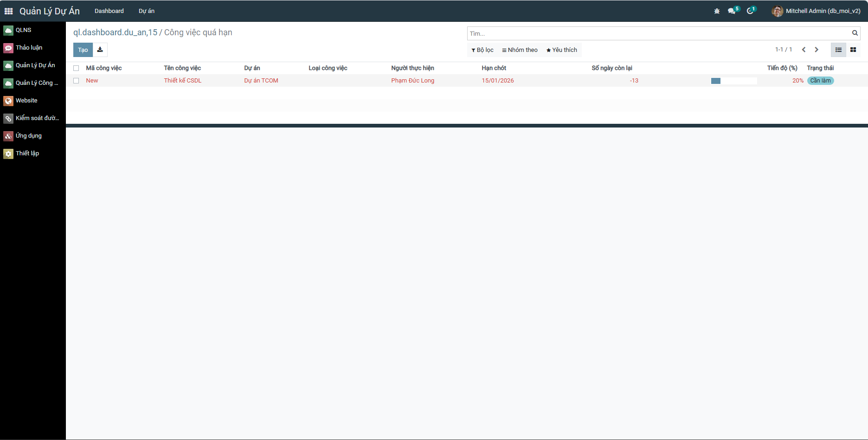Select Website in the sidebar
Screen dimensions: 868x440
(26, 101)
